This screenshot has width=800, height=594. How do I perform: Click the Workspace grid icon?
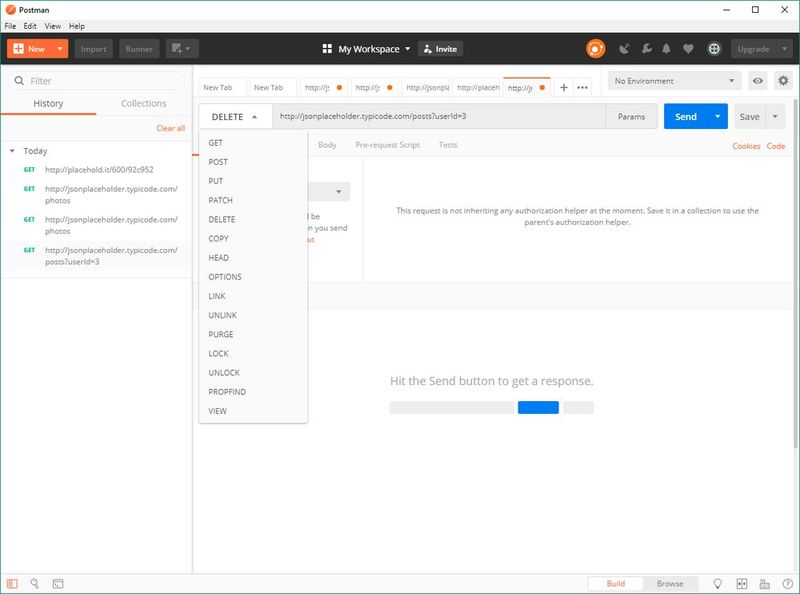point(327,48)
